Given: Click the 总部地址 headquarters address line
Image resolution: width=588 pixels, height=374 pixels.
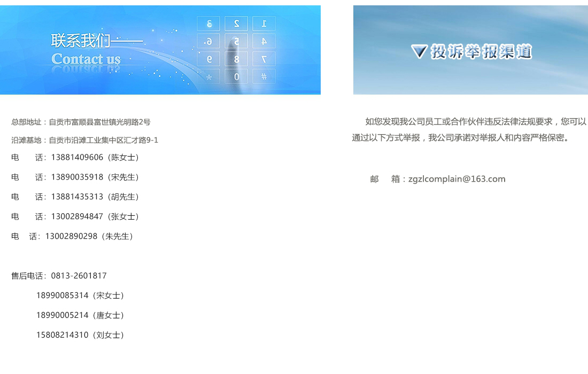Looking at the screenshot, I should (81, 122).
